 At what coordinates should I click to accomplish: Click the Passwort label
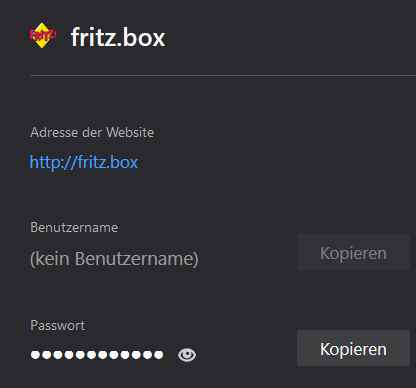(57, 325)
